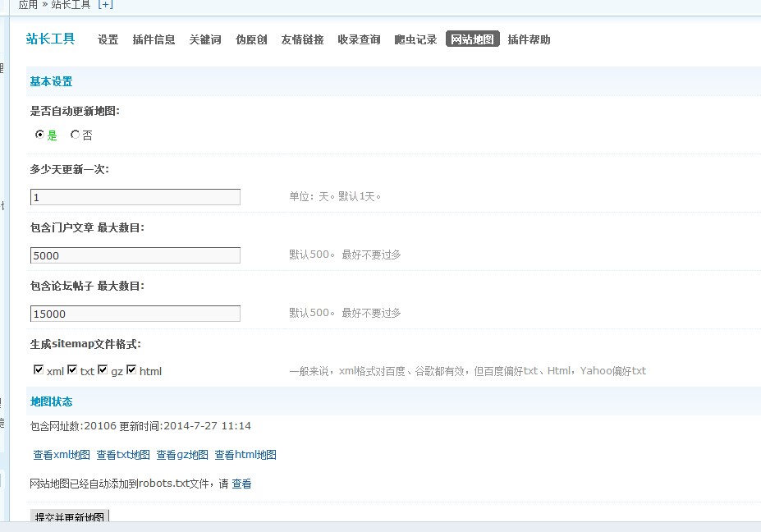Toggle the html format checkbox
This screenshot has width=761, height=532.
(x=131, y=370)
